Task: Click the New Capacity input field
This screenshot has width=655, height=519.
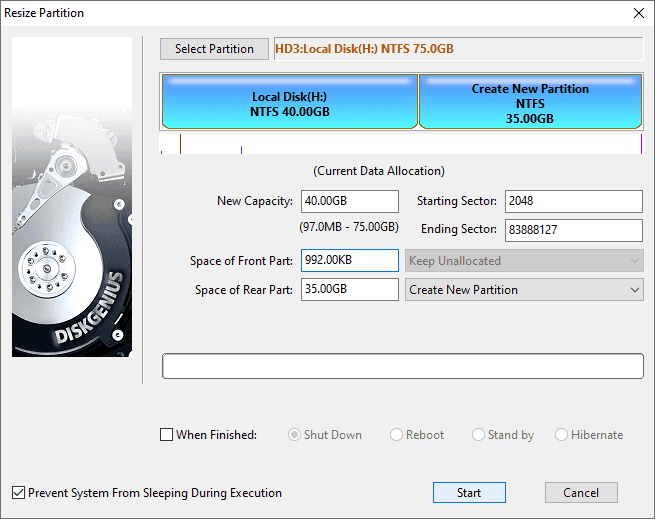Action: [349, 201]
